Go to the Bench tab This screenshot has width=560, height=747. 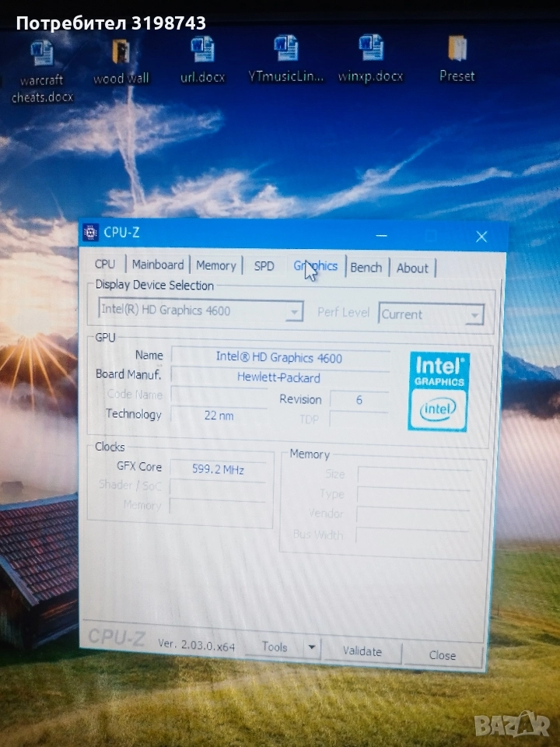(x=366, y=267)
